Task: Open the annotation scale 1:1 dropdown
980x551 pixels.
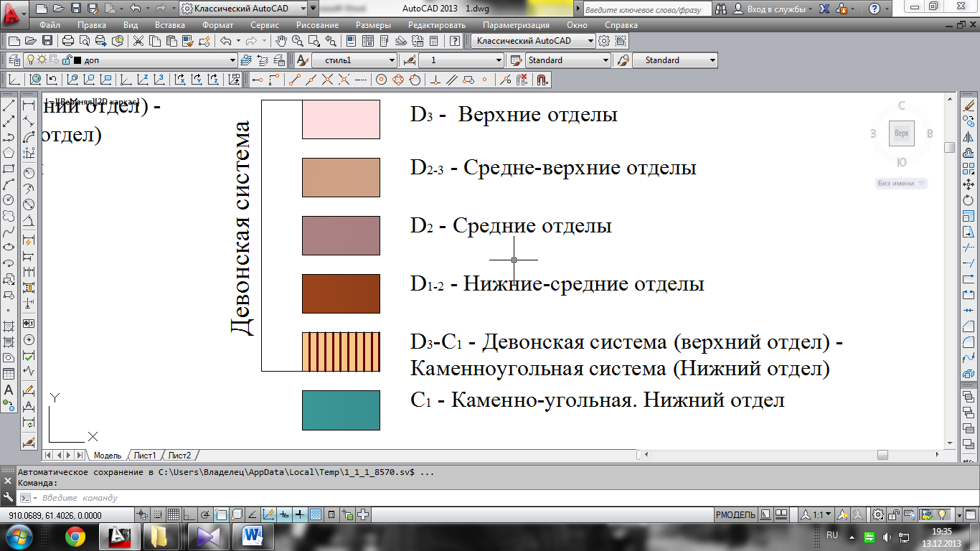Action: tap(816, 514)
